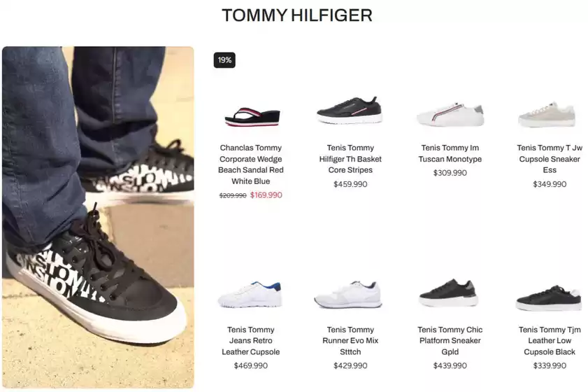Open Tenis Tommy Runner Evo Mix title
588x392 pixels.
tap(350, 341)
